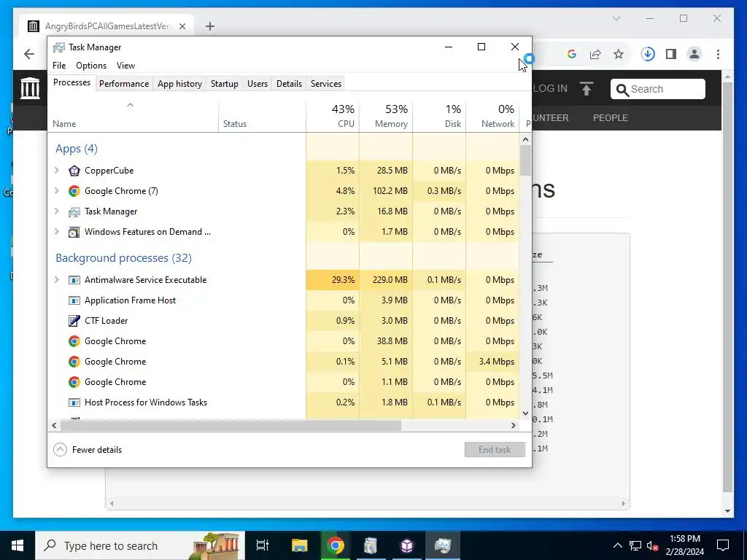Expand the Google Chrome (7) process group
Viewport: 747px width, 560px height.
pyautogui.click(x=57, y=191)
